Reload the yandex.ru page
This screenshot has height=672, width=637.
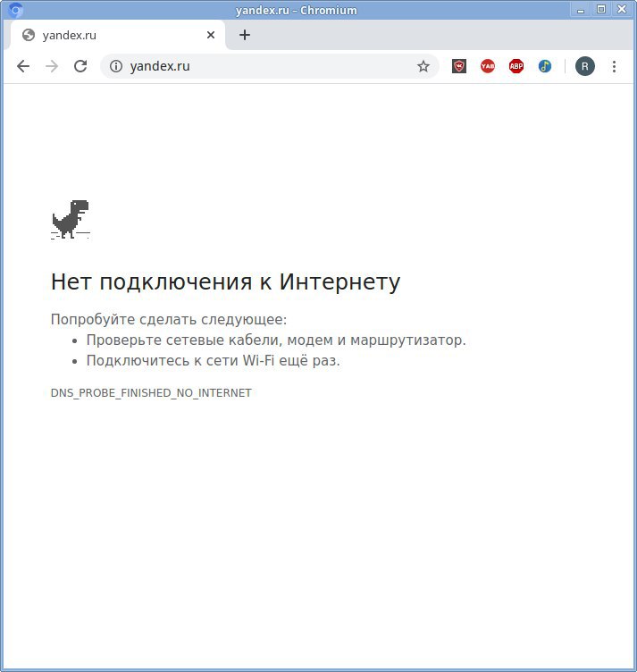click(x=80, y=66)
